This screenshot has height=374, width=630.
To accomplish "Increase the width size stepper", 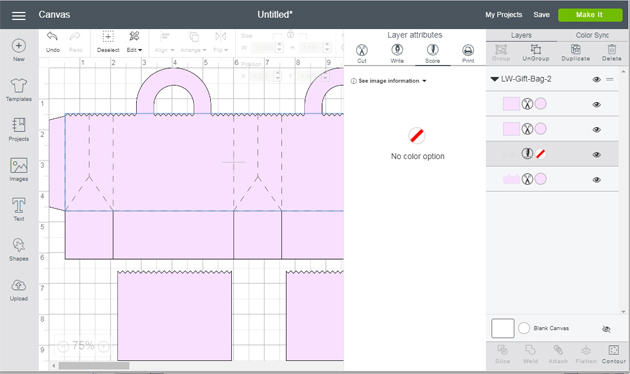I will (280, 45).
